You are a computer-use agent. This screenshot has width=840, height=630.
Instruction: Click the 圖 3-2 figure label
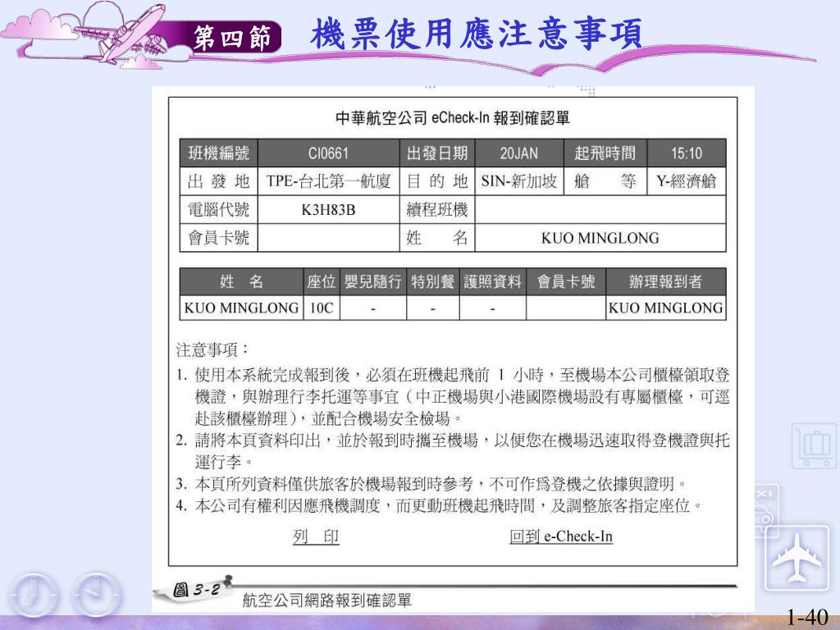click(x=196, y=590)
